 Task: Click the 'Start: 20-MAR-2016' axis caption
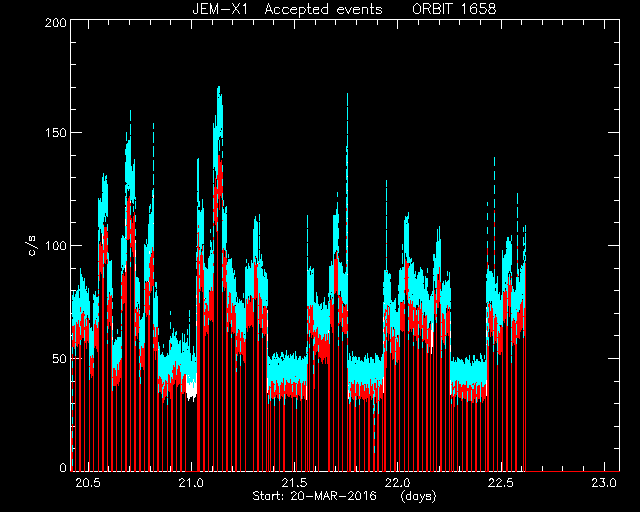315,496
